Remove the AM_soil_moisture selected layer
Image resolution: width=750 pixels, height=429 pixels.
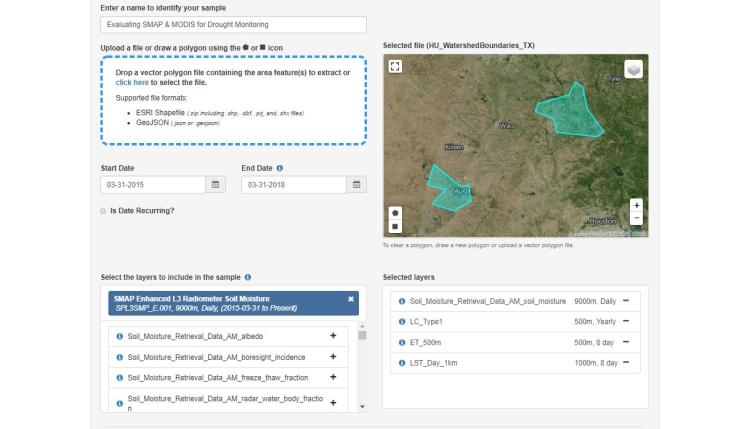626,301
